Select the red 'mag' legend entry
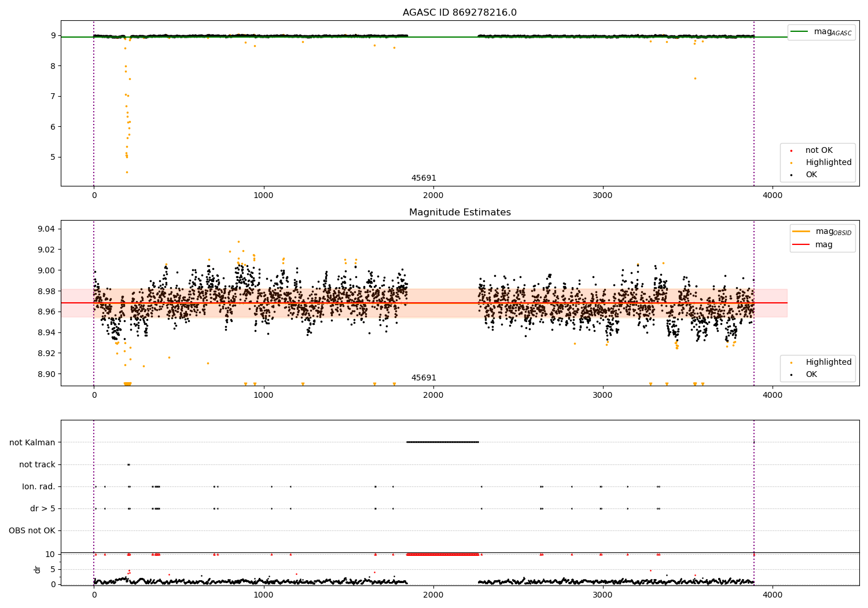868x608 pixels. point(812,245)
